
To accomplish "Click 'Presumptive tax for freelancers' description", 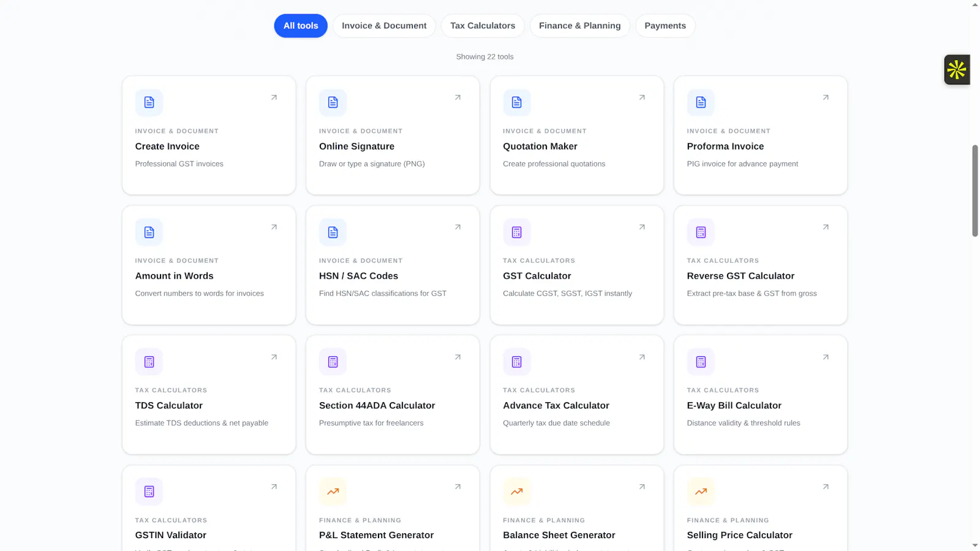I will 371,423.
